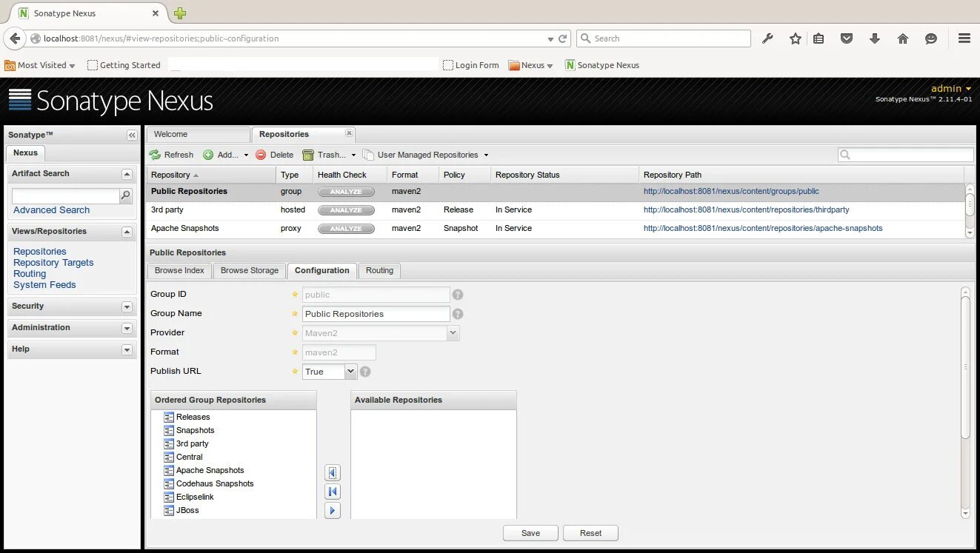Close the Repositories tab with its X icon
The image size is (980, 553).
tap(349, 134)
